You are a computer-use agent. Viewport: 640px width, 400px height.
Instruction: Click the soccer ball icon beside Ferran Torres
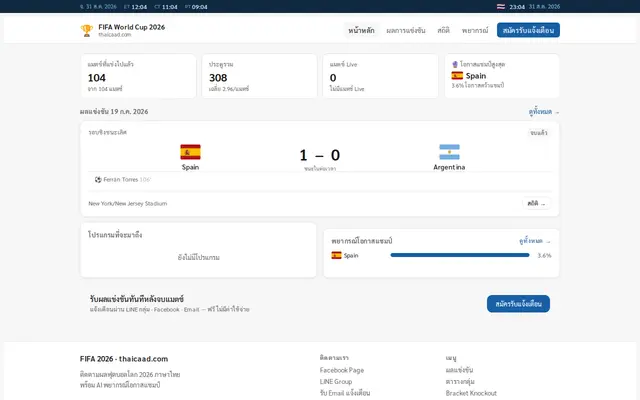(x=98, y=180)
